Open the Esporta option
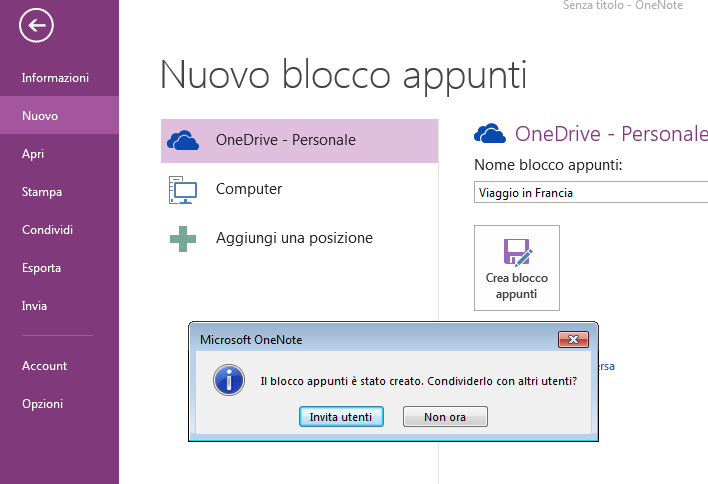 pos(42,268)
